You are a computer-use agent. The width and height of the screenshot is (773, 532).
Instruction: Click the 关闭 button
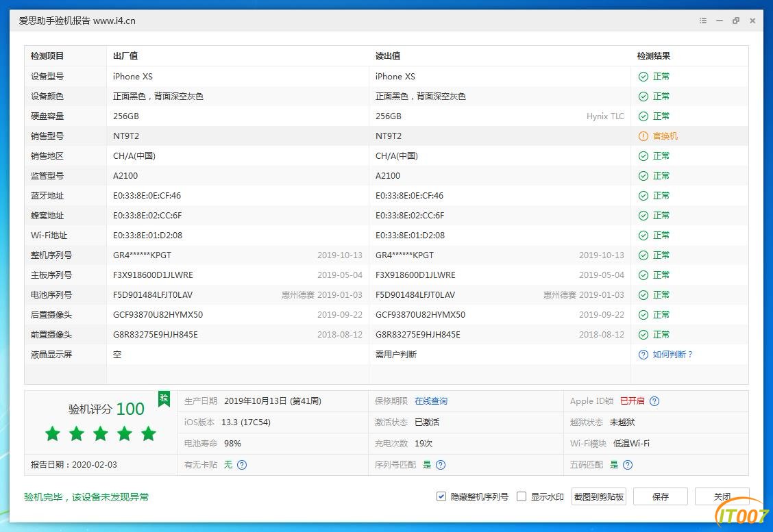point(722,496)
